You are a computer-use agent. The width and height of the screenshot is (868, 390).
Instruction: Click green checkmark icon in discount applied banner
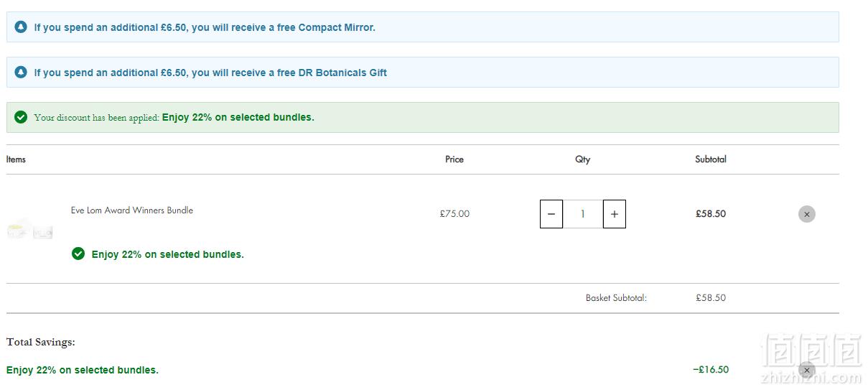tap(21, 117)
